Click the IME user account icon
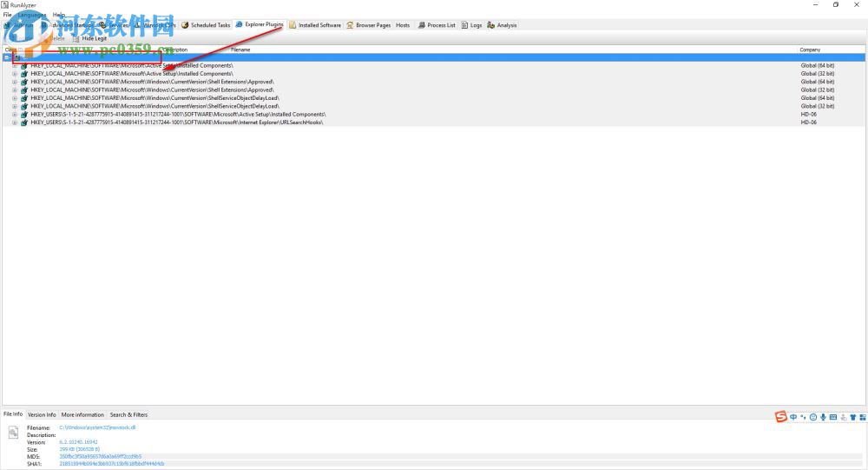The height and width of the screenshot is (470, 868). point(843,417)
